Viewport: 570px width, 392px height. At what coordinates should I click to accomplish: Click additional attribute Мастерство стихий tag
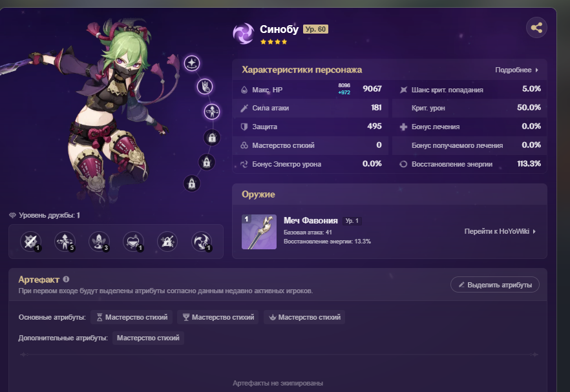[148, 338]
